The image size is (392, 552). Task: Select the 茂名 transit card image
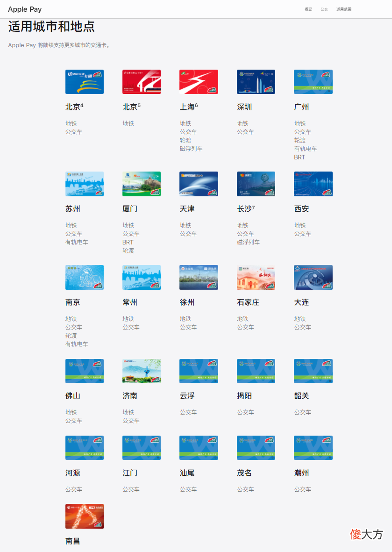point(256,448)
